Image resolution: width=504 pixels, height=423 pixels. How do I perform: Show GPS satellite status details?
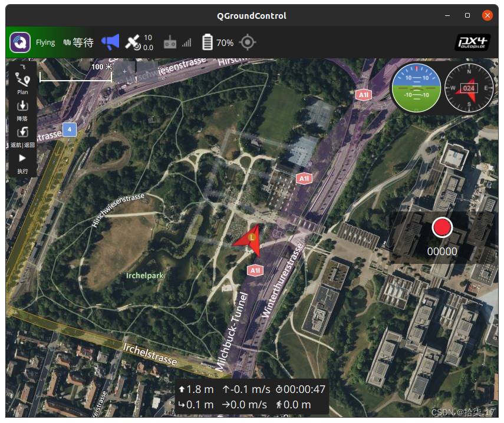[139, 42]
